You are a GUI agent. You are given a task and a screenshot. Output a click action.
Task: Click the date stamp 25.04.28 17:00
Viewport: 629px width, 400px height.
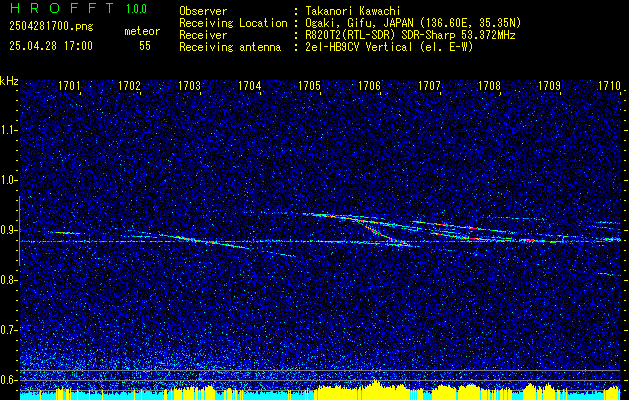pos(51,46)
